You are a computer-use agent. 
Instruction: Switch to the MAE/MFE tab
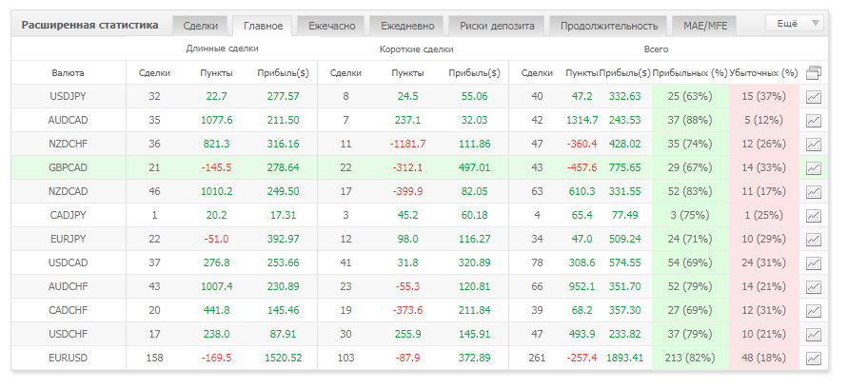[x=706, y=26]
